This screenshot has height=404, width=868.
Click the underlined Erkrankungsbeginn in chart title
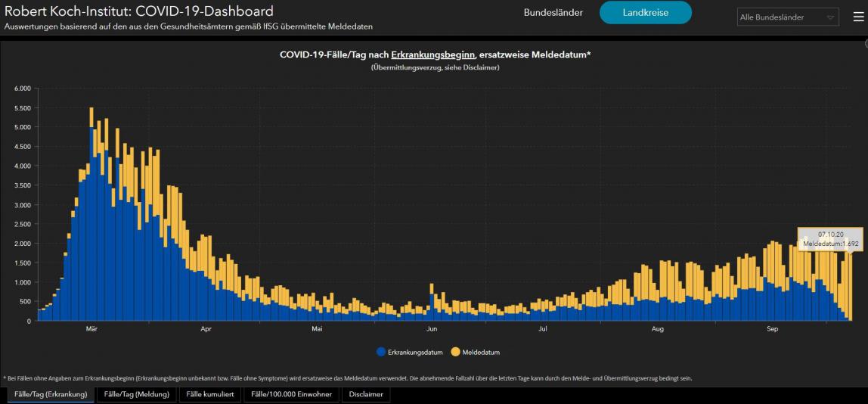pos(432,54)
